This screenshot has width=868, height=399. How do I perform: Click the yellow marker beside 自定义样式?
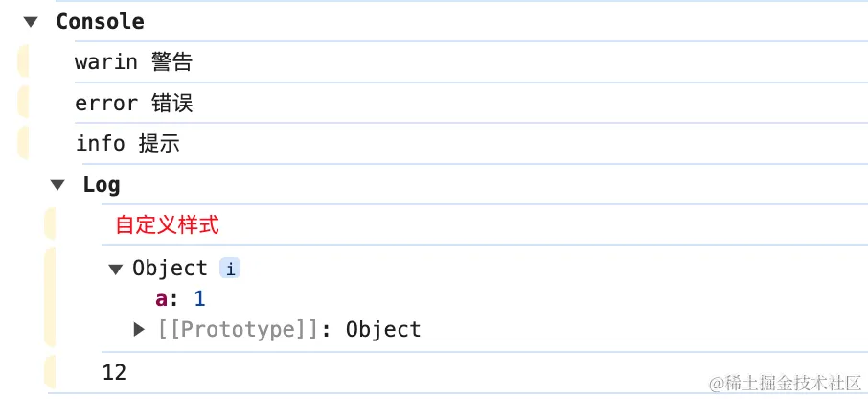pyautogui.click(x=50, y=224)
